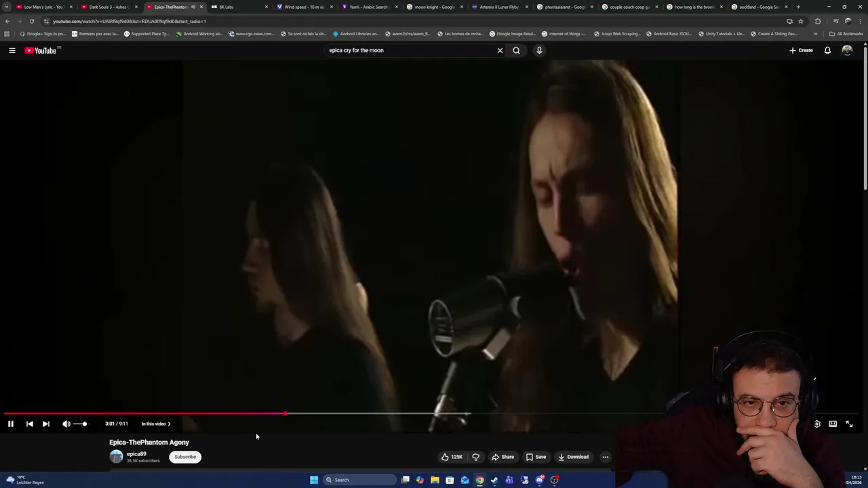Image resolution: width=868 pixels, height=488 pixels.
Task: Seek on the red video progress bar
Action: coord(144,413)
